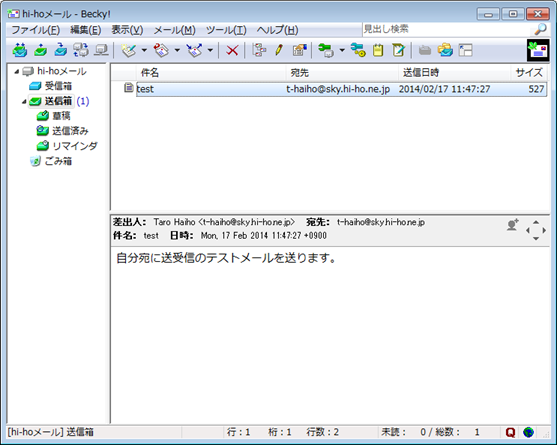557x445 pixels.
Task: Collapse the hi-hoメール account tree node
Action: click(17, 71)
